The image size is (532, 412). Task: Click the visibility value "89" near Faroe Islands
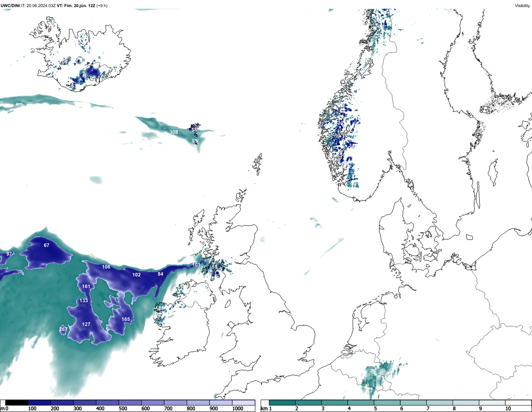pyautogui.click(x=195, y=141)
